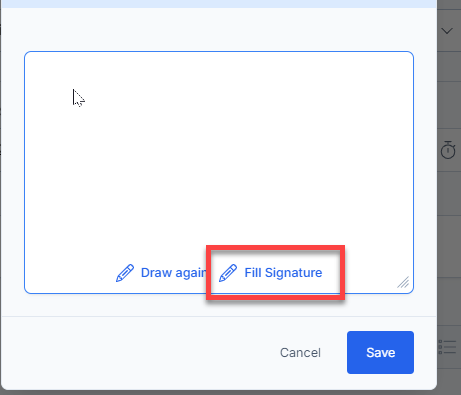Click the Draw again text label

(x=174, y=273)
